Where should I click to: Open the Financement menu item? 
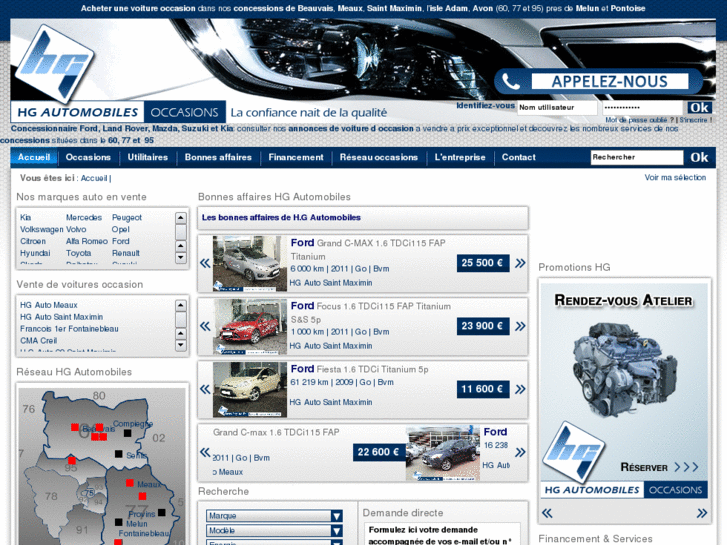pos(296,157)
